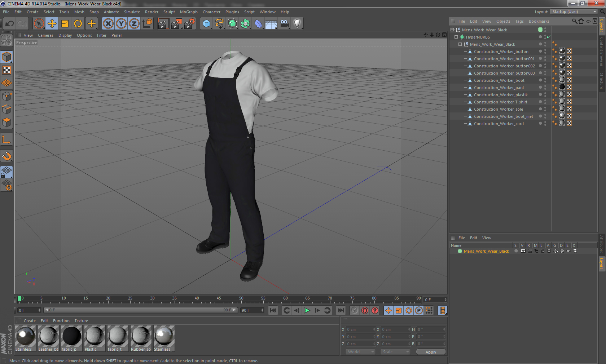Activate the Move tool in top toolbar
Image resolution: width=606 pixels, height=364 pixels.
52,24
